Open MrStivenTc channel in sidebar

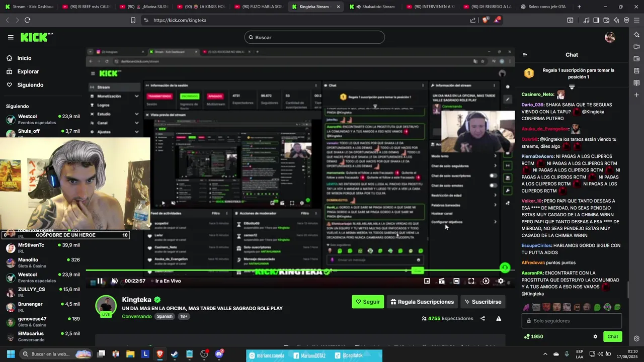(x=42, y=248)
